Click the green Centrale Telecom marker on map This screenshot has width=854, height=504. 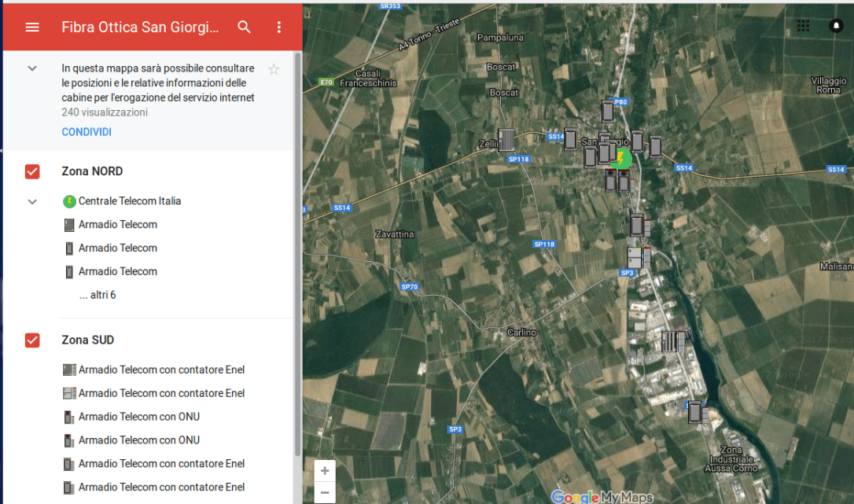coord(622,159)
